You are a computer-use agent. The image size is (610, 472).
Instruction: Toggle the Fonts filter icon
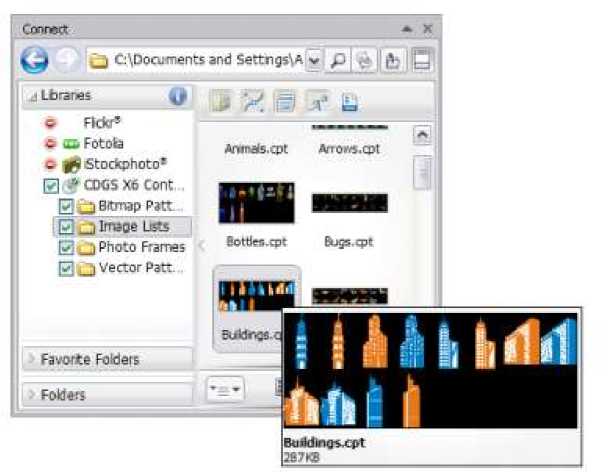pyautogui.click(x=317, y=102)
